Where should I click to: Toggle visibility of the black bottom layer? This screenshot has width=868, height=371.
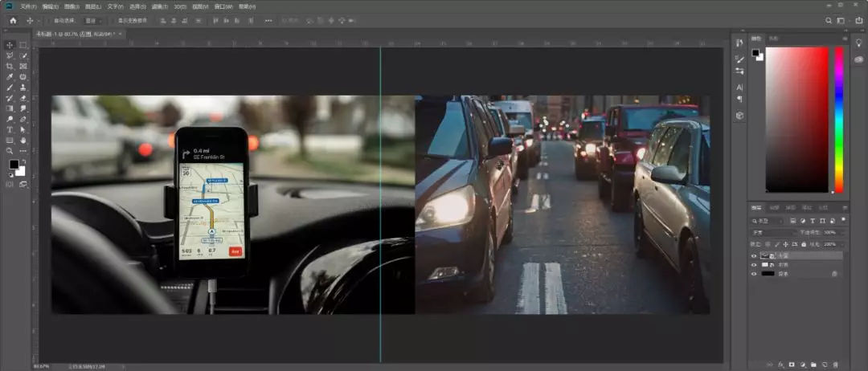tap(754, 274)
